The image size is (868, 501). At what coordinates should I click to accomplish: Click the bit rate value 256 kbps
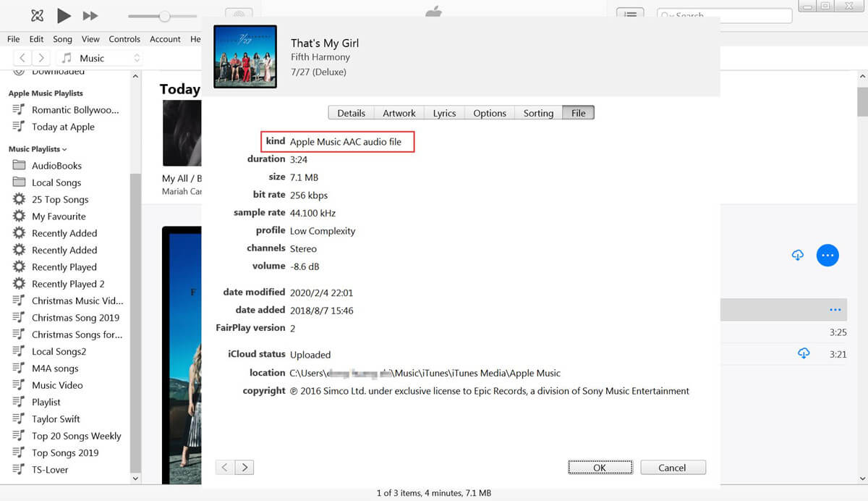(309, 195)
